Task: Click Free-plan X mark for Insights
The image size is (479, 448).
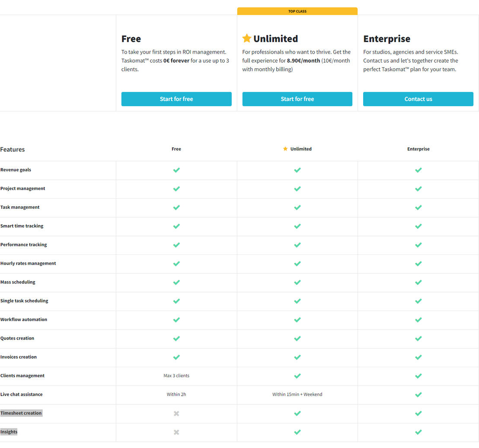Action: [176, 432]
